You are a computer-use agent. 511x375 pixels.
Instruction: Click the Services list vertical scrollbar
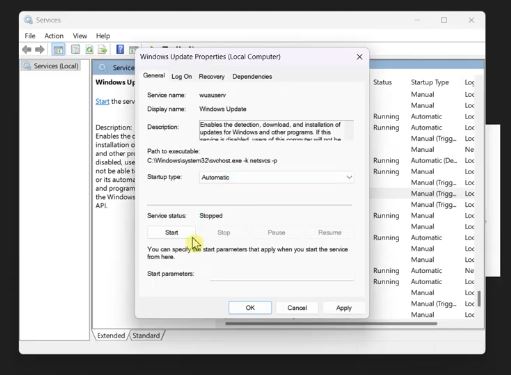coord(479,298)
